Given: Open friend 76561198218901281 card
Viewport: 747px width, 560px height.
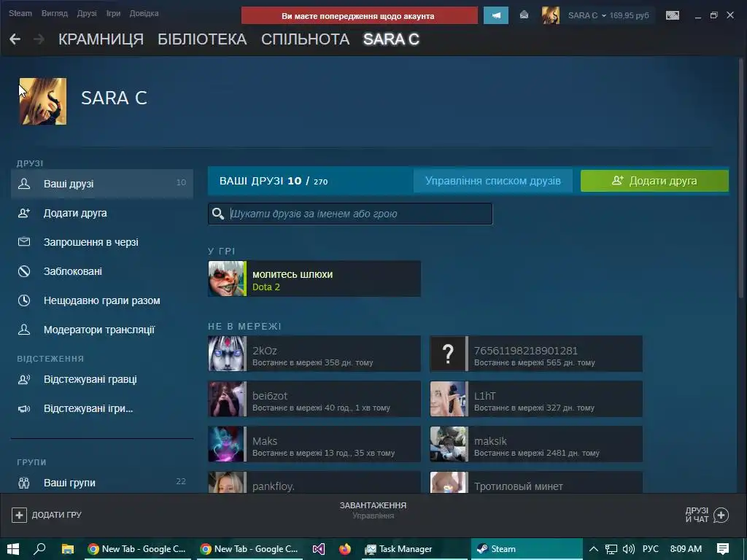Looking at the screenshot, I should [x=536, y=354].
